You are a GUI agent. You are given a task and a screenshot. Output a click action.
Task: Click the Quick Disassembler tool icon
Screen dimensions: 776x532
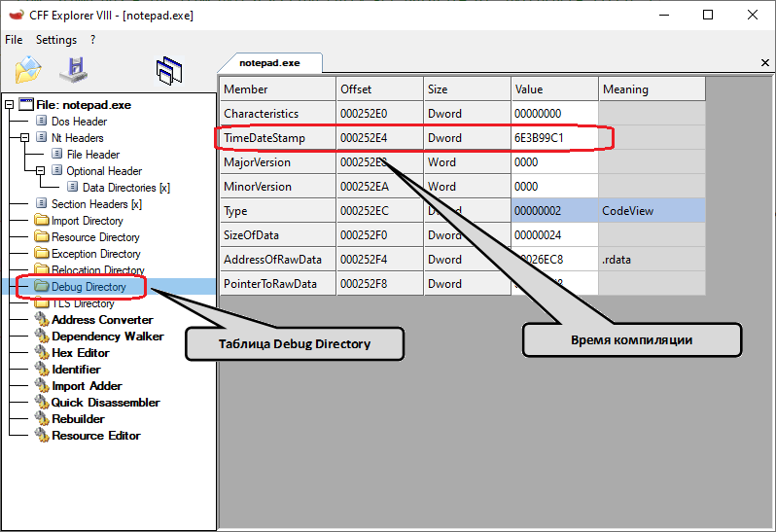[42, 403]
